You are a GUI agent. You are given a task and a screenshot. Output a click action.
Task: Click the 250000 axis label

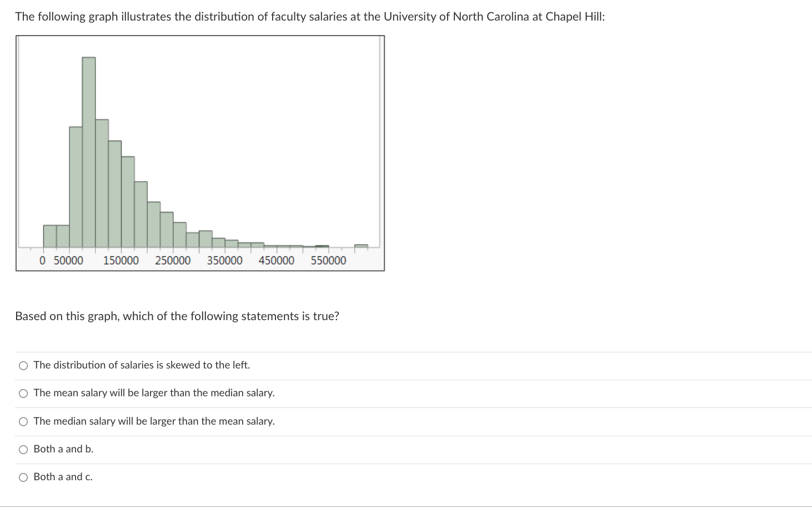(x=173, y=260)
